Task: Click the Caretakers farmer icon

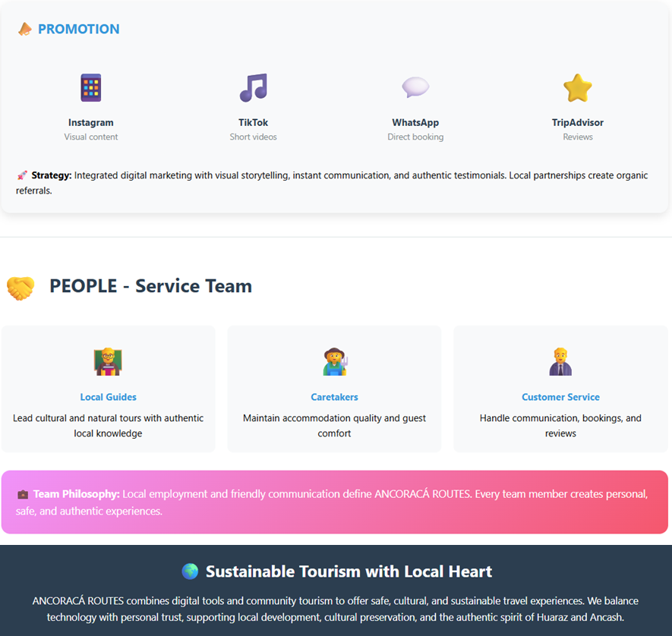Action: [334, 362]
